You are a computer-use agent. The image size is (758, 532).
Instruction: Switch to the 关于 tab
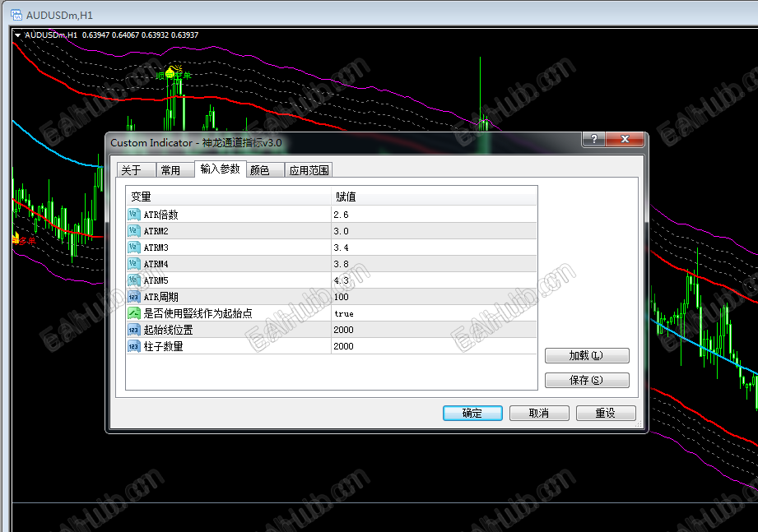[x=137, y=170]
